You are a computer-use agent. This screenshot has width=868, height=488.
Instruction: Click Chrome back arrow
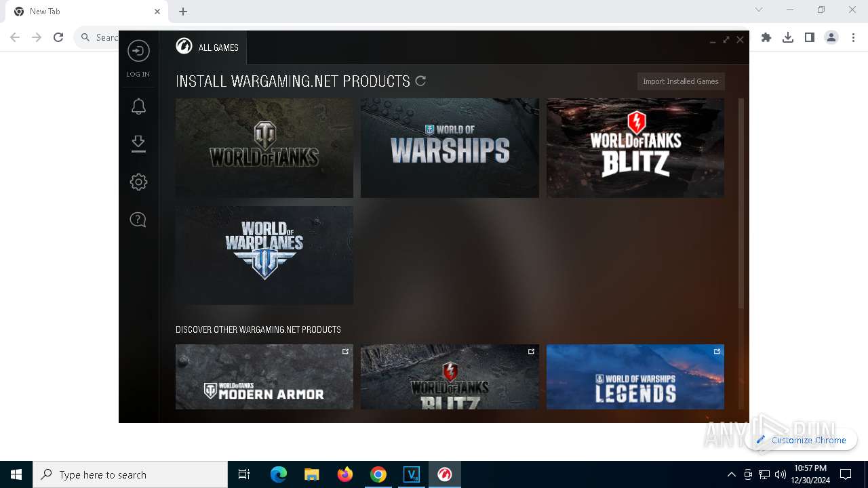click(x=15, y=37)
